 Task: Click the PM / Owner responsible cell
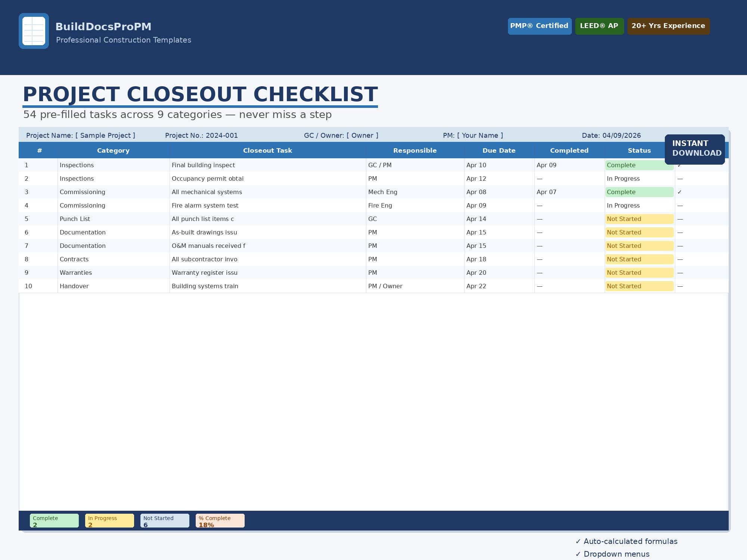tap(415, 286)
